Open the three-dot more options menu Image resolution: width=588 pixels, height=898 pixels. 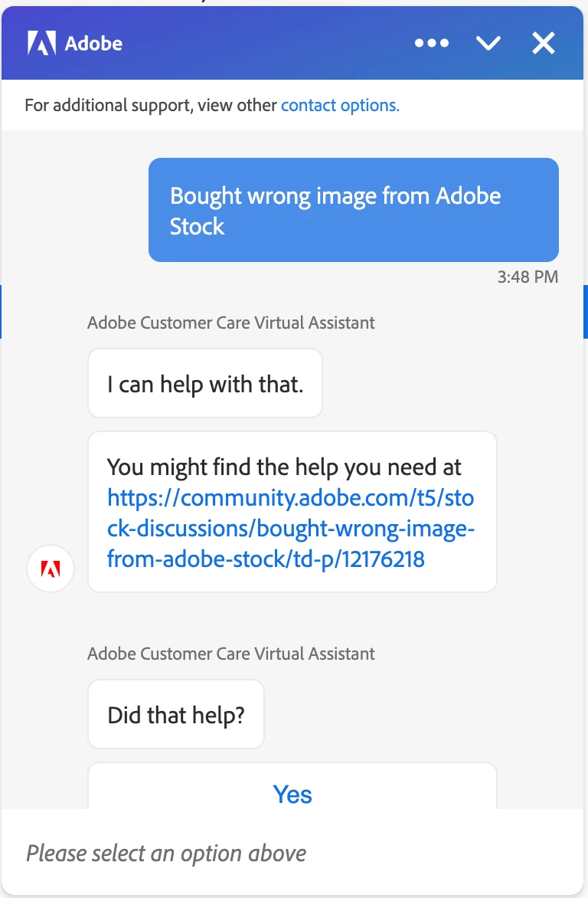(x=432, y=44)
